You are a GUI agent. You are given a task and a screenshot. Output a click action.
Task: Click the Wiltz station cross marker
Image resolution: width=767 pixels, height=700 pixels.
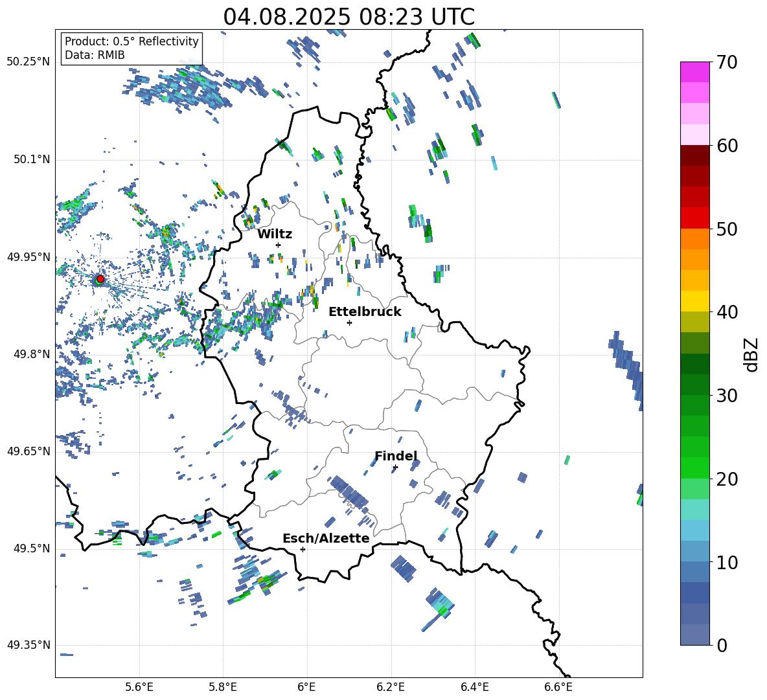(279, 245)
